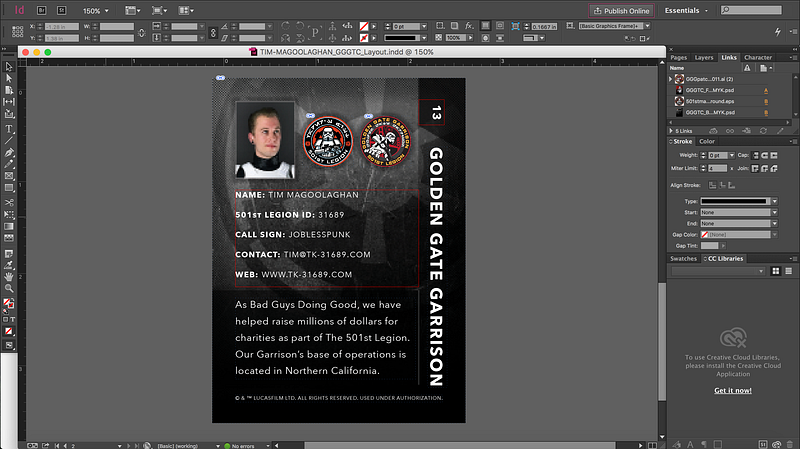Select Round Cap stroke option
The image size is (800, 449).
(765, 155)
